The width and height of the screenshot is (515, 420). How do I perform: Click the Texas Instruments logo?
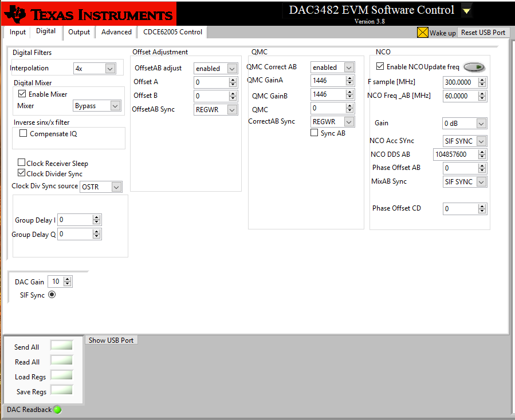tap(89, 14)
